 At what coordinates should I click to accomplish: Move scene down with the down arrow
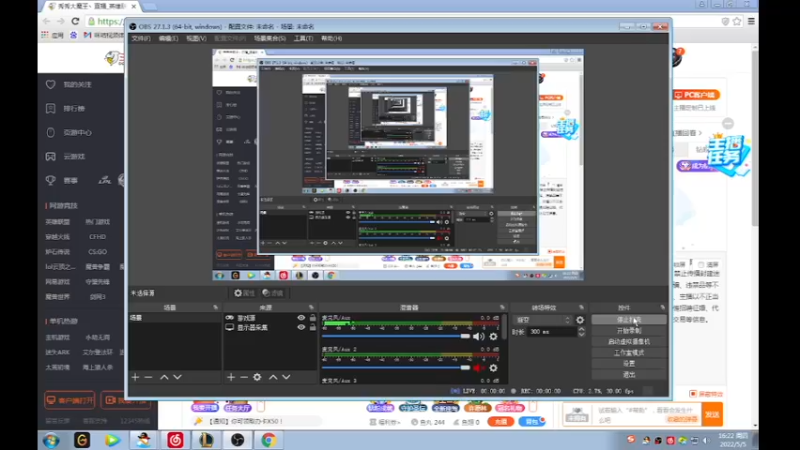(x=177, y=377)
